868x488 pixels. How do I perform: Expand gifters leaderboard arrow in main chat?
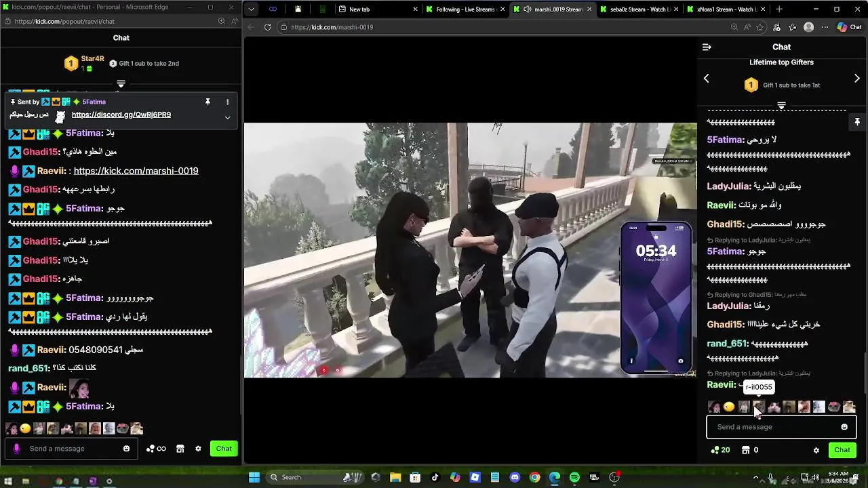point(781,106)
